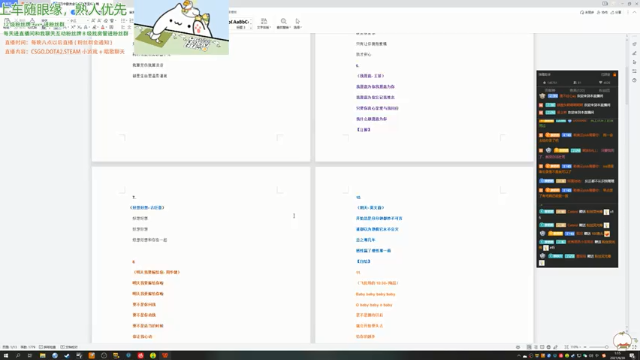
Task: Open Task View on the taskbar
Action: pyautogui.click(x=30, y=356)
